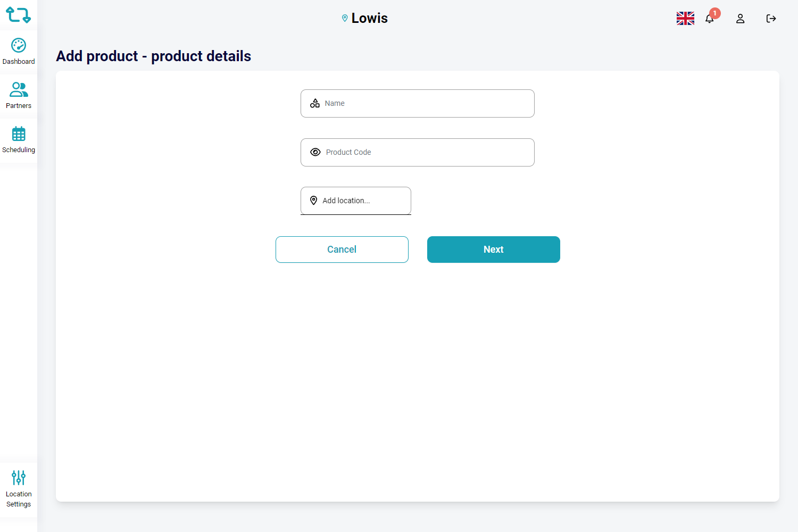Screen dimensions: 798x532
Task: Click the logout arrow icon
Action: point(771,19)
